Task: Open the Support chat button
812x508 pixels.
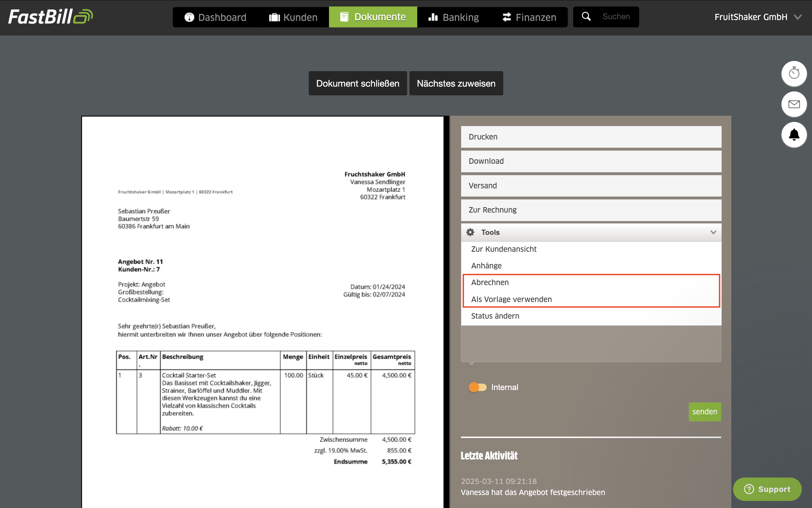Action: tap(767, 489)
